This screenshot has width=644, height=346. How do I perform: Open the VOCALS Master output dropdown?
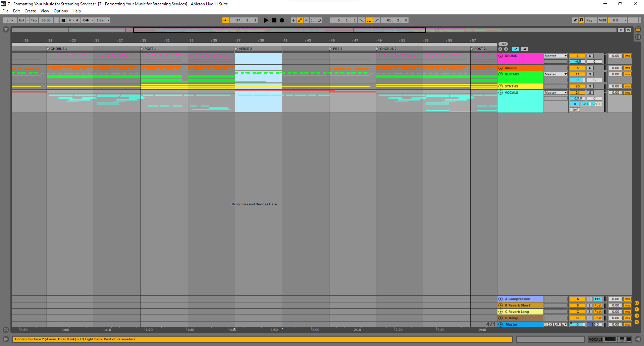tap(555, 93)
